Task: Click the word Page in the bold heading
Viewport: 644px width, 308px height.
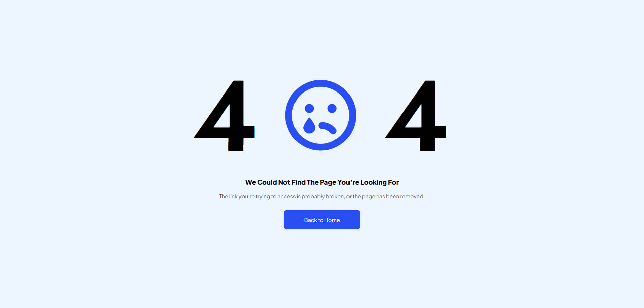Action: [x=328, y=182]
